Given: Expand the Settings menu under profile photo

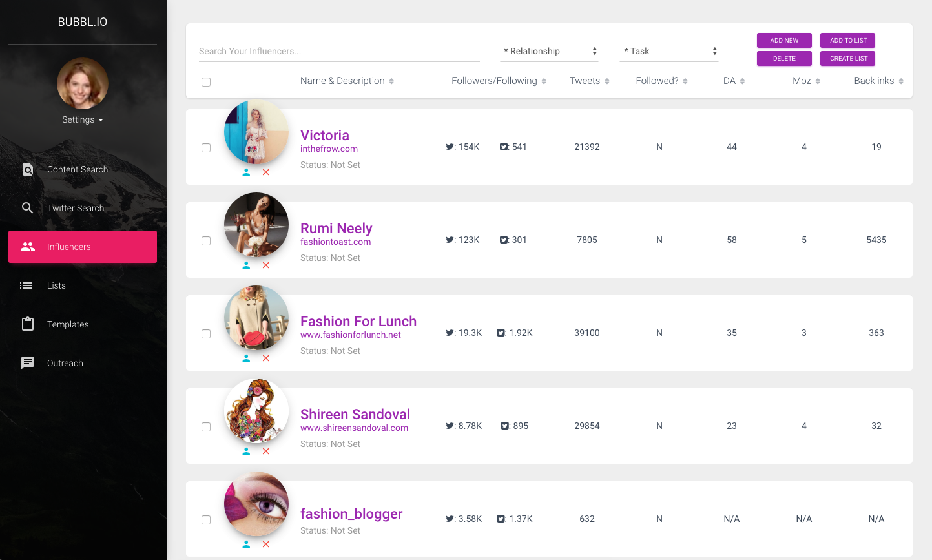Looking at the screenshot, I should click(83, 119).
